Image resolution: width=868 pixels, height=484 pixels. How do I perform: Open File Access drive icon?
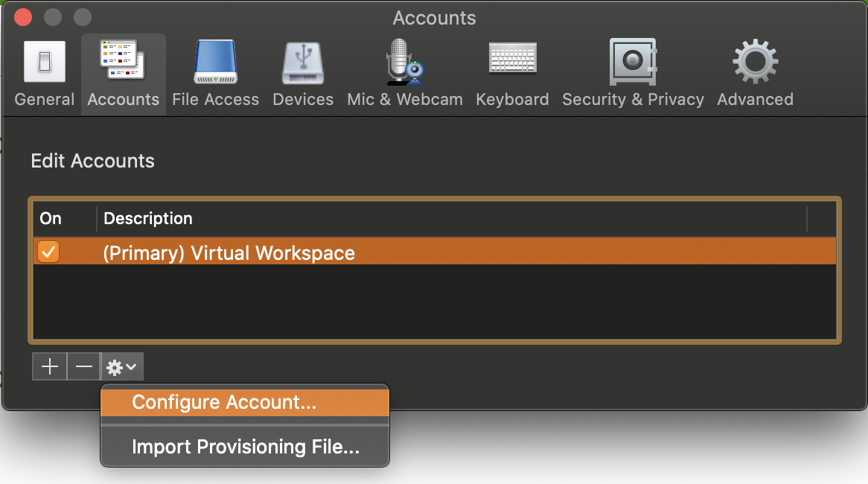click(x=215, y=74)
